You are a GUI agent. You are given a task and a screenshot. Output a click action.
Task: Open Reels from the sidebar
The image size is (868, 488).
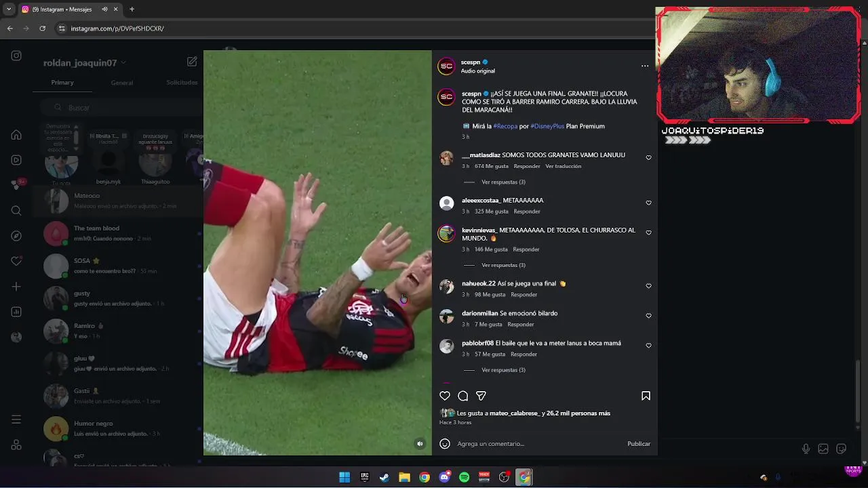[x=16, y=160]
